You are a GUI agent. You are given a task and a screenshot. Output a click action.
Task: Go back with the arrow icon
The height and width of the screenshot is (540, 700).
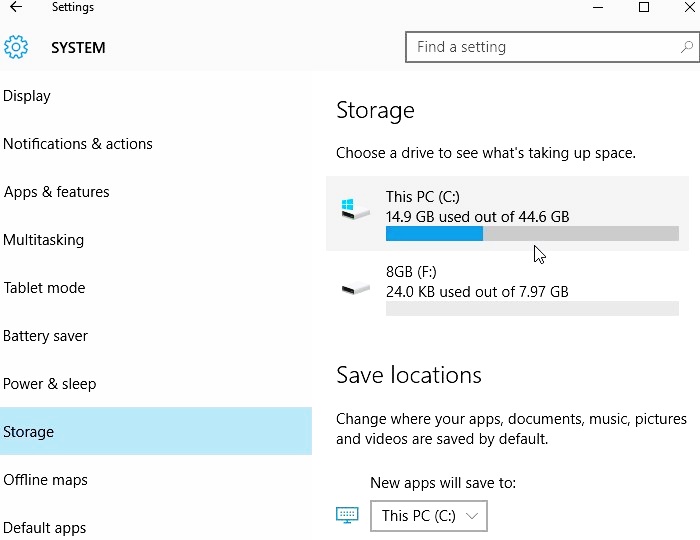click(x=16, y=7)
